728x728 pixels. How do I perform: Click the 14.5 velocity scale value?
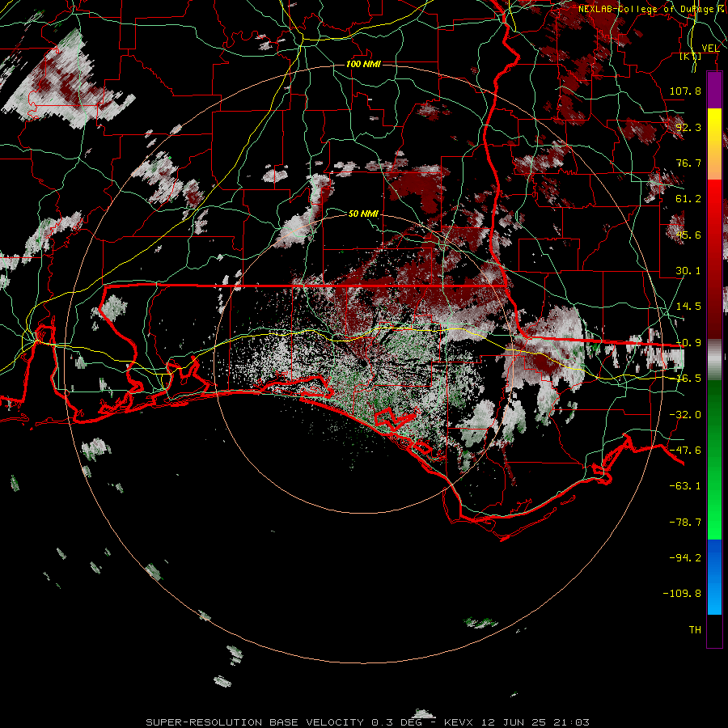tap(688, 307)
